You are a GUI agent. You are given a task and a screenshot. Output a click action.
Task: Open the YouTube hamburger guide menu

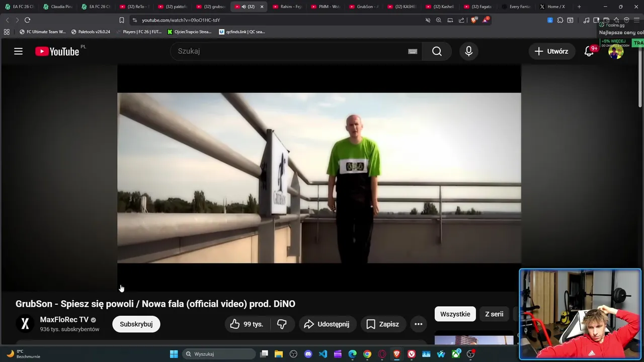coord(18,51)
